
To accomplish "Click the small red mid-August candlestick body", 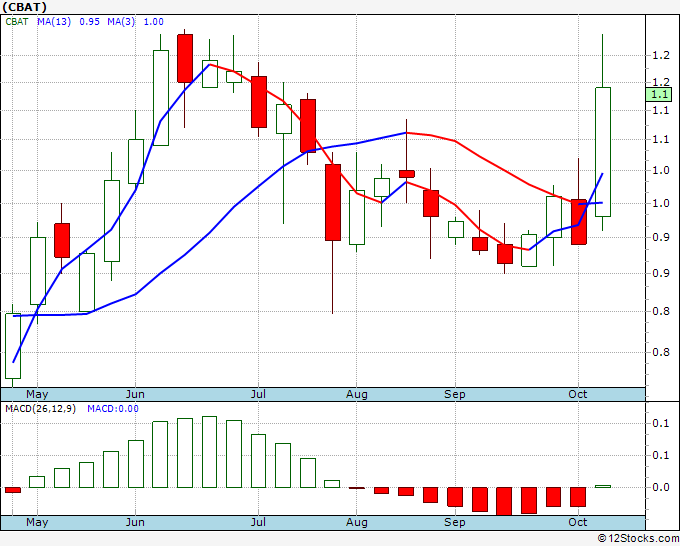I will click(407, 174).
